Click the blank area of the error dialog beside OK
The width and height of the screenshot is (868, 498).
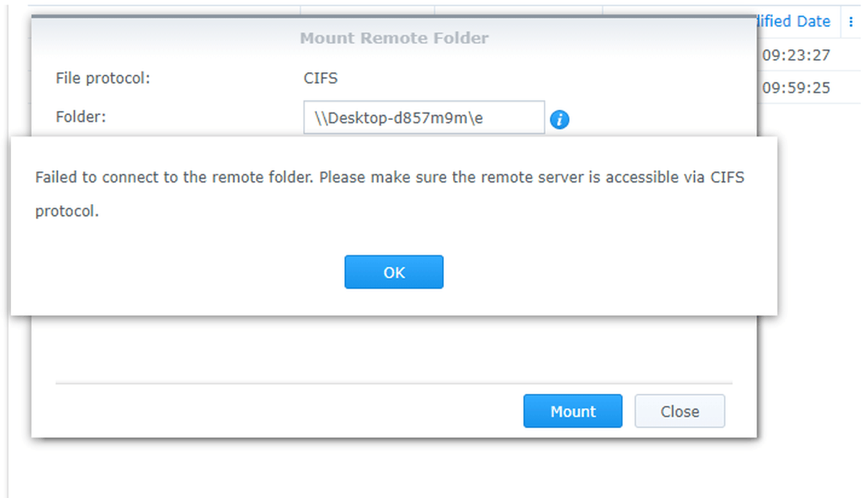590,272
